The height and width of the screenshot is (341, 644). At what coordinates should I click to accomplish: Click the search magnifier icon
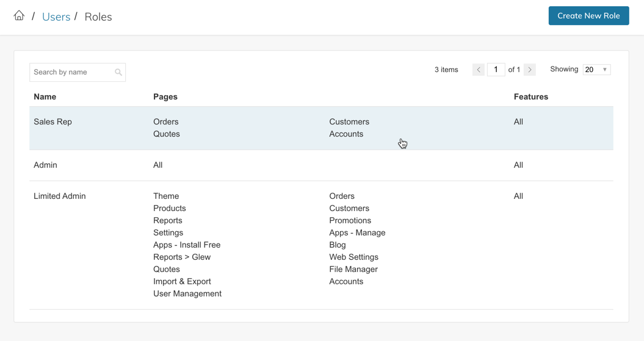pyautogui.click(x=118, y=73)
